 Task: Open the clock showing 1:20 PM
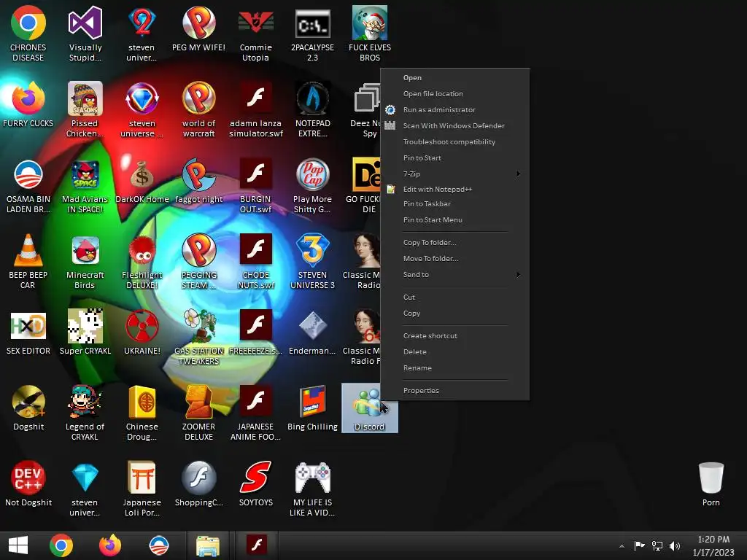coord(713,545)
